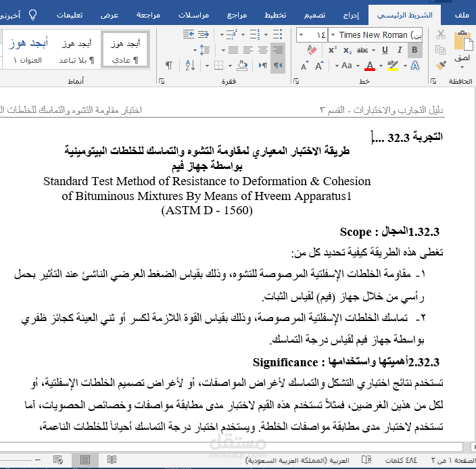Switch to Web Layout view icon
The height and width of the screenshot is (469, 476).
pyautogui.click(x=58, y=460)
